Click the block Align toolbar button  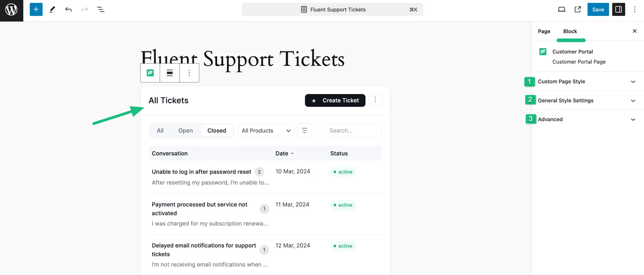tap(170, 73)
